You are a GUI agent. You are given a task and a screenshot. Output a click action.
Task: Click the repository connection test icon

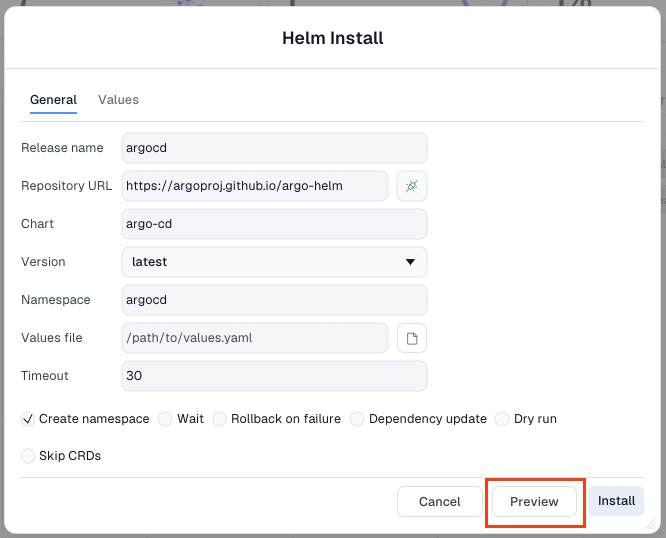[x=412, y=186]
